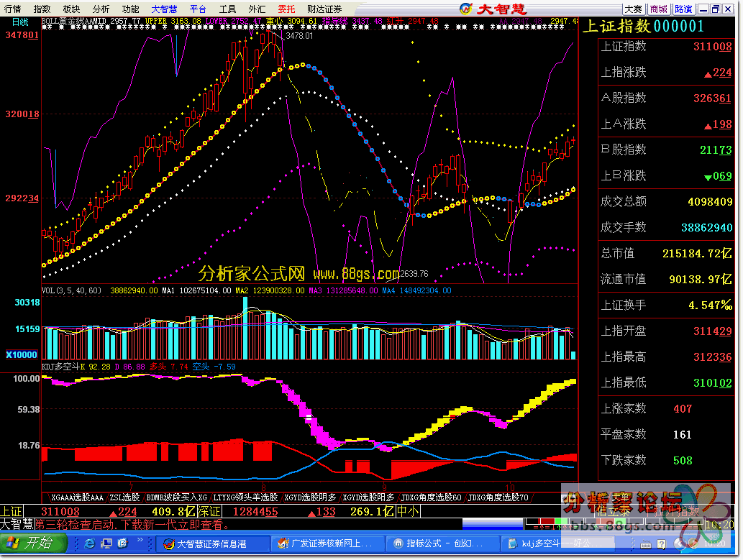Open the Windows 开始 start button
The image size is (743, 560).
(x=33, y=543)
